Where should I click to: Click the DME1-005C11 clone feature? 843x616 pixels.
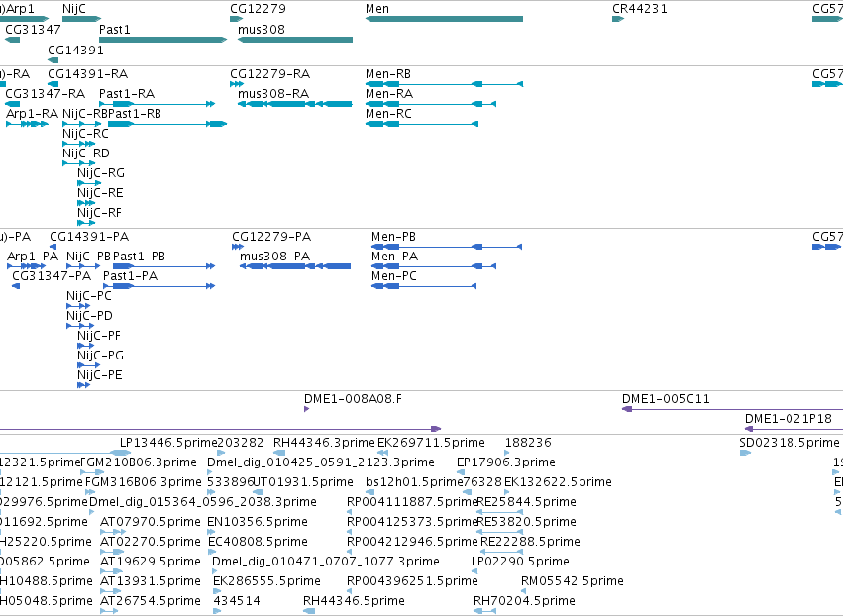pyautogui.click(x=732, y=409)
